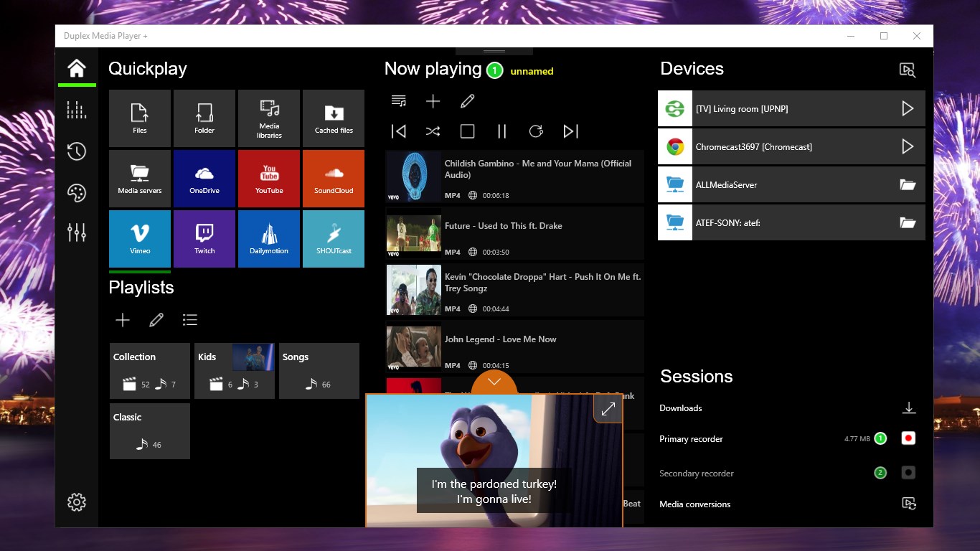980x551 pixels.
Task: Go to the Home tab in the sidebar
Action: coord(77,69)
